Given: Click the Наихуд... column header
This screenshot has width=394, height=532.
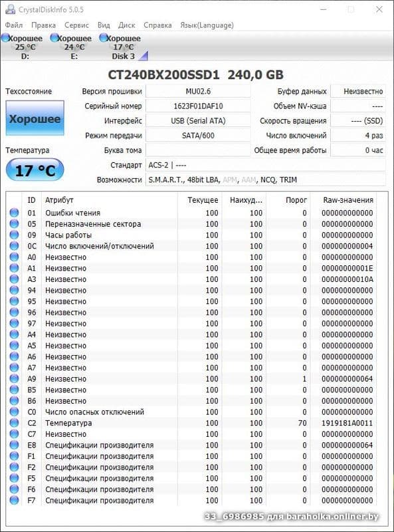Looking at the screenshot, I should [x=244, y=200].
